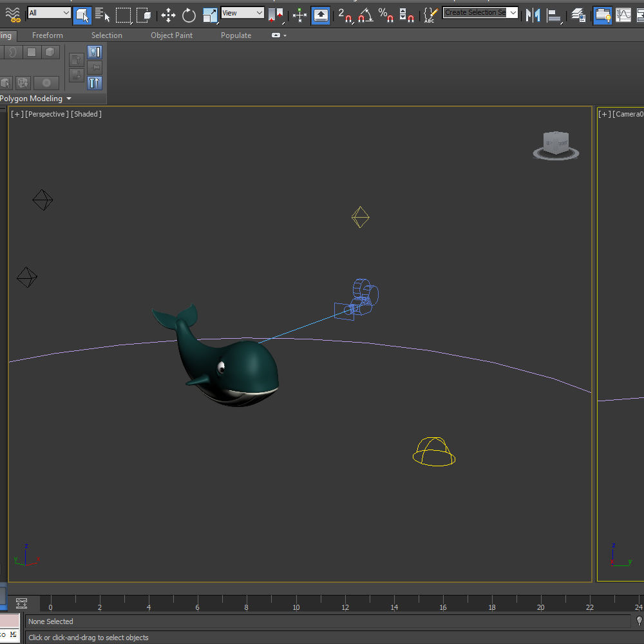644x644 pixels.
Task: Toggle the Ribbon display button
Action: coord(603,15)
